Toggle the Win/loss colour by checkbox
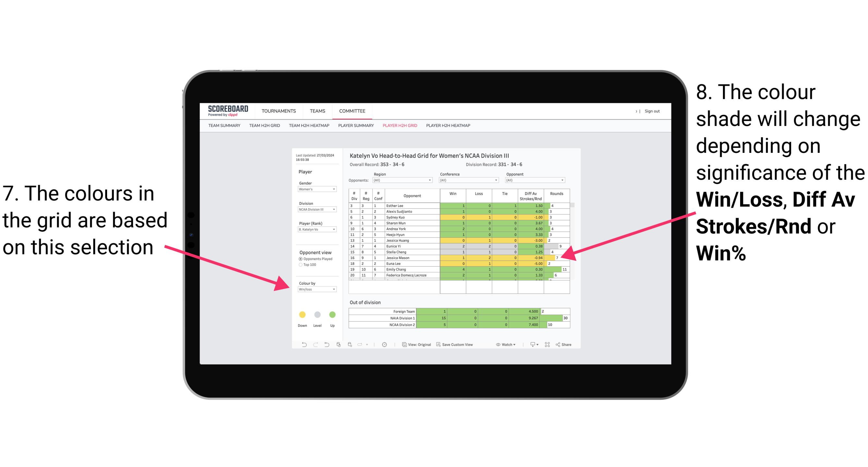The width and height of the screenshot is (868, 467). coord(314,290)
